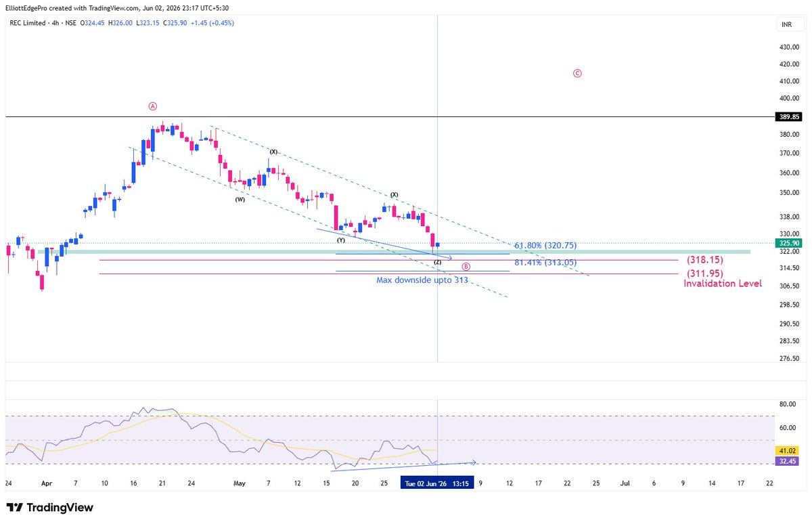Click the (Y) wave label
This screenshot has height=524, width=812.
coord(340,240)
